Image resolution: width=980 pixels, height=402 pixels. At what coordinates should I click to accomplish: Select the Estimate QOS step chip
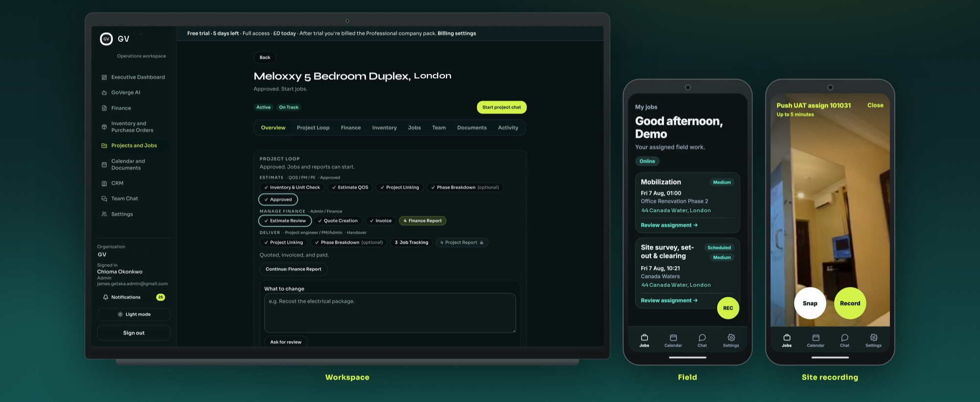[x=350, y=187]
